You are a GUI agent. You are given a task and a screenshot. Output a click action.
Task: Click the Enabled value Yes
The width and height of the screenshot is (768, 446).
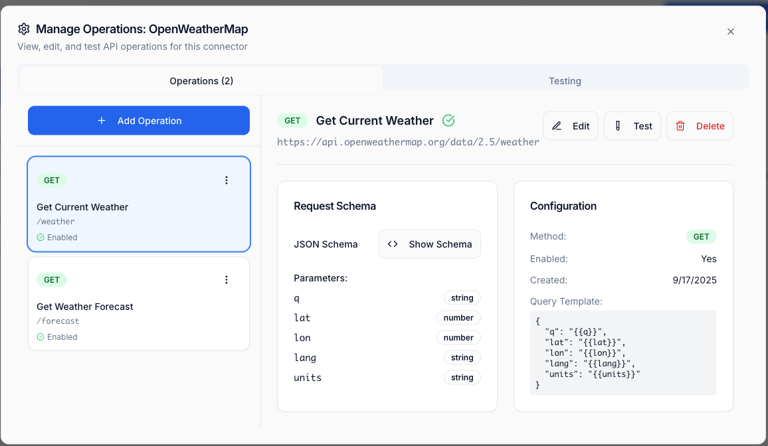click(x=708, y=259)
